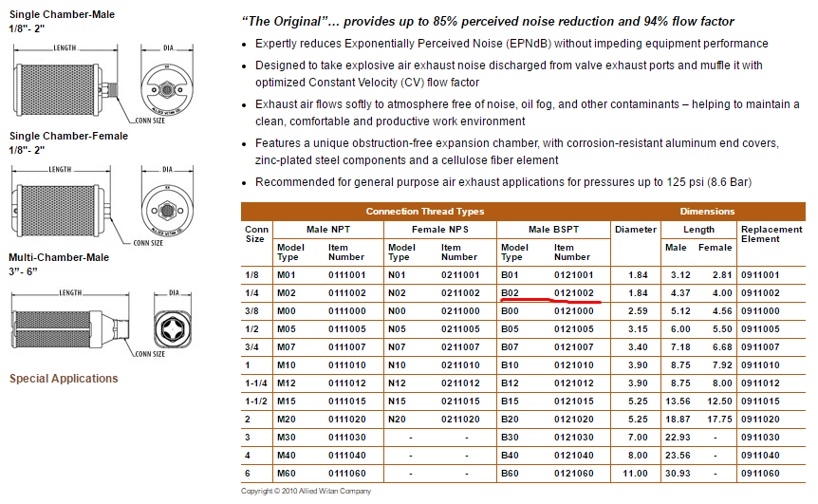The width and height of the screenshot is (818, 504).
Task: Select male length value 30.93
Action: coord(678,474)
